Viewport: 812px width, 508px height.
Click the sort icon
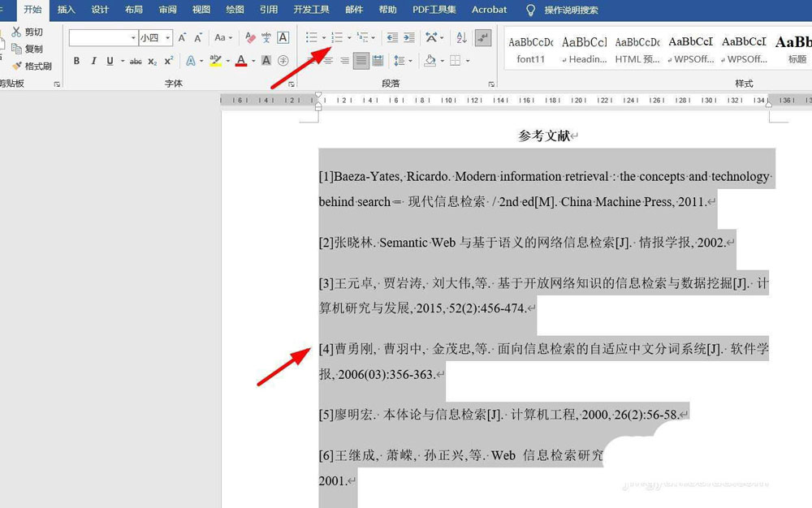(461, 37)
